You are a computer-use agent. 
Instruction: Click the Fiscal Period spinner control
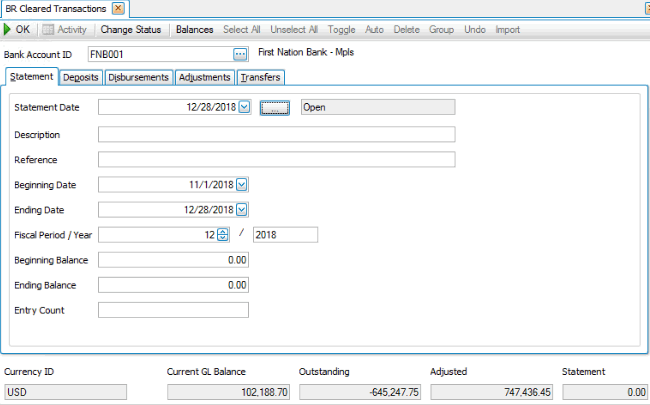223,235
